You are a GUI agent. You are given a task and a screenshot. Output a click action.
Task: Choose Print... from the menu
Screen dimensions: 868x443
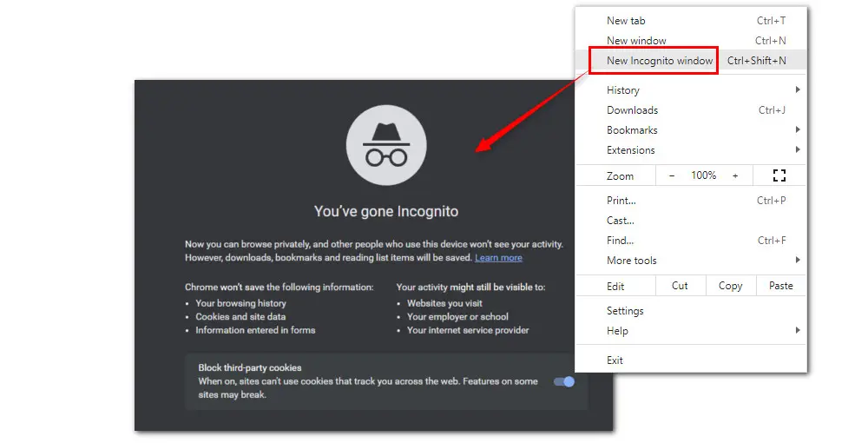tap(621, 201)
